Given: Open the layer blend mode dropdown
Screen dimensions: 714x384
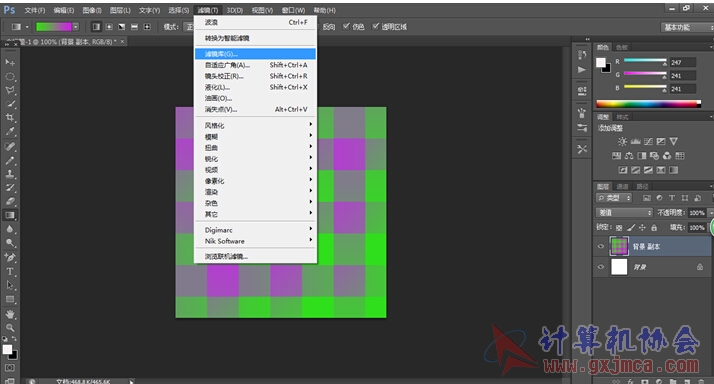Looking at the screenshot, I should pos(624,213).
